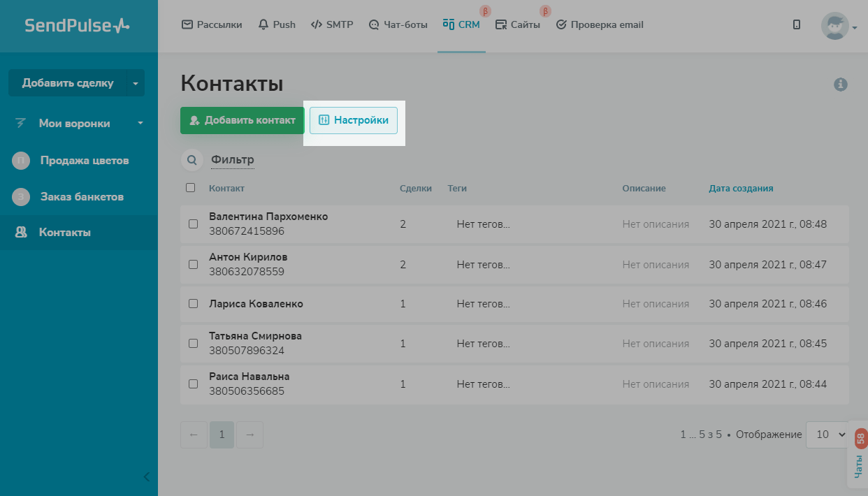Go to previous page arrow
This screenshot has height=496, width=868.
point(194,435)
